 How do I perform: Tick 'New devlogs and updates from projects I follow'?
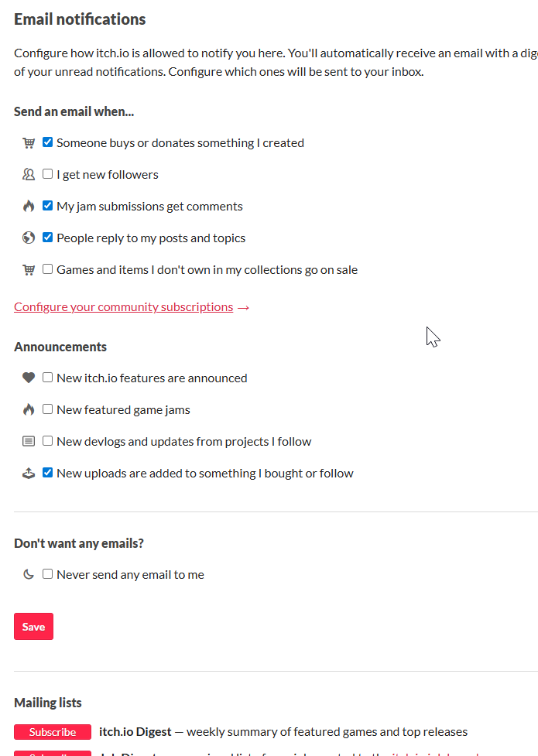pyautogui.click(x=47, y=441)
